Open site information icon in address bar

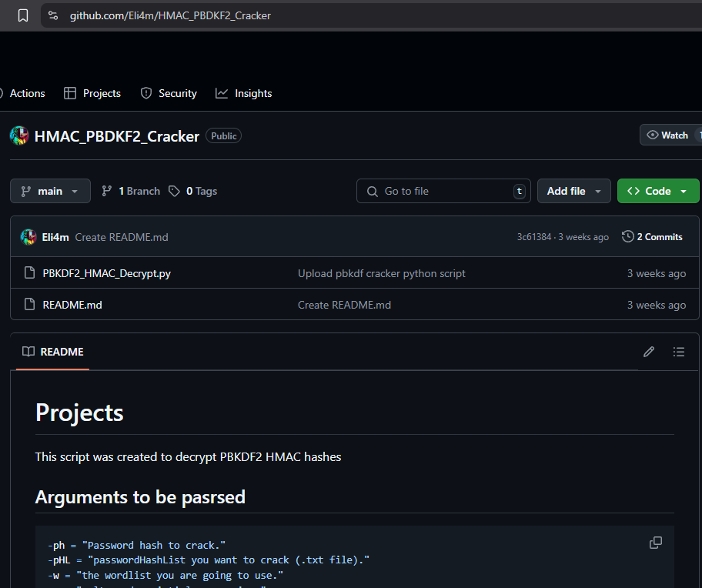pyautogui.click(x=52, y=15)
